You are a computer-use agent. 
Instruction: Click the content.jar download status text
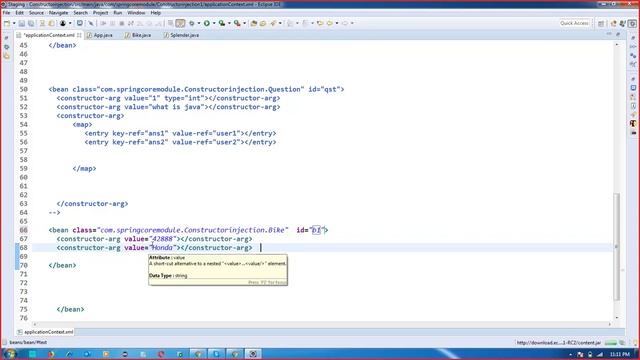(x=559, y=343)
